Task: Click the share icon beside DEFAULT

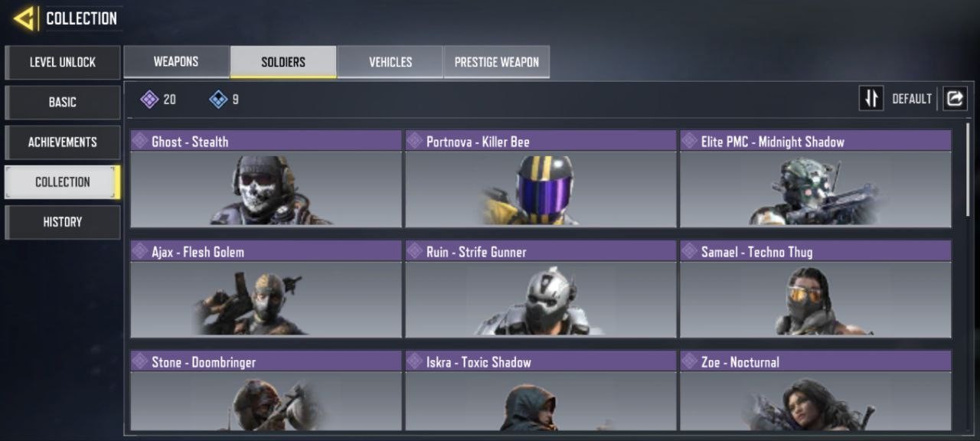Action: coord(955,98)
